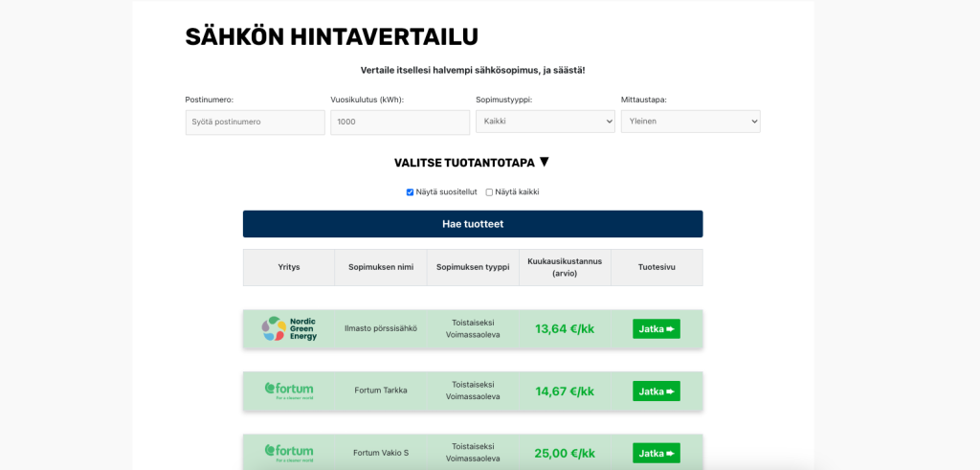Image resolution: width=980 pixels, height=470 pixels.
Task: Click the Sopimuksen tyyppi column header
Action: point(473,267)
